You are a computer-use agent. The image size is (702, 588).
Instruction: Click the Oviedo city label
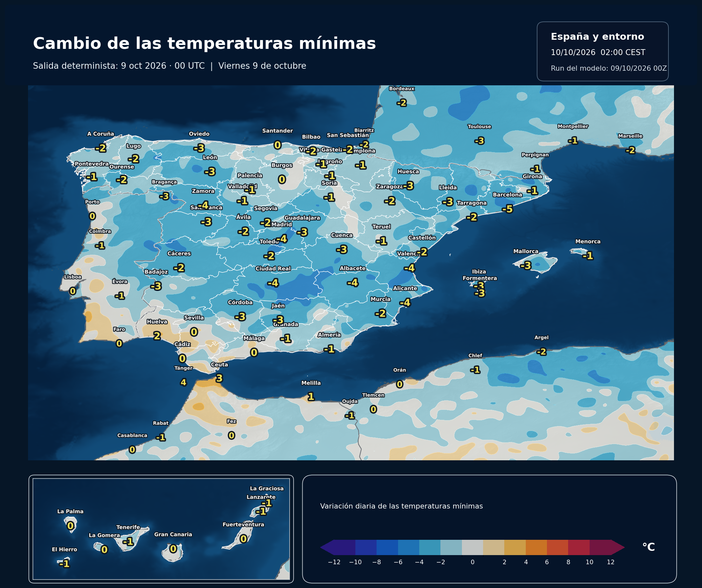[x=199, y=134]
